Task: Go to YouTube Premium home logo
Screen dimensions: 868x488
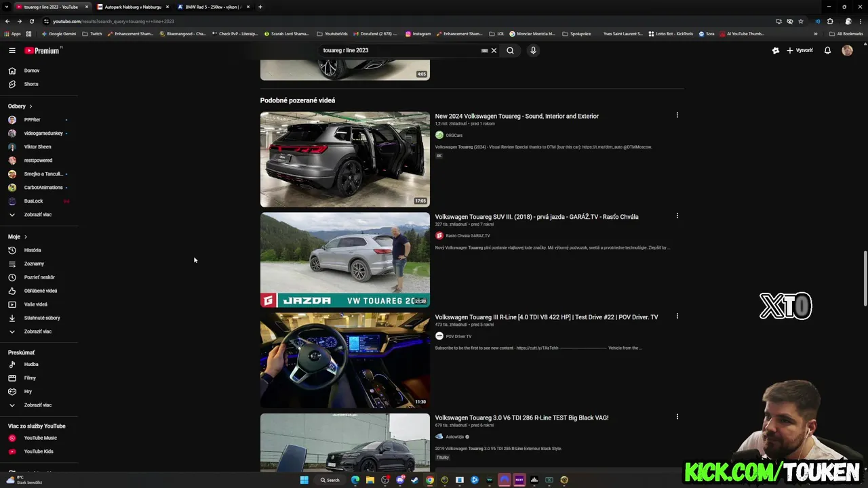Action: pyautogui.click(x=42, y=50)
